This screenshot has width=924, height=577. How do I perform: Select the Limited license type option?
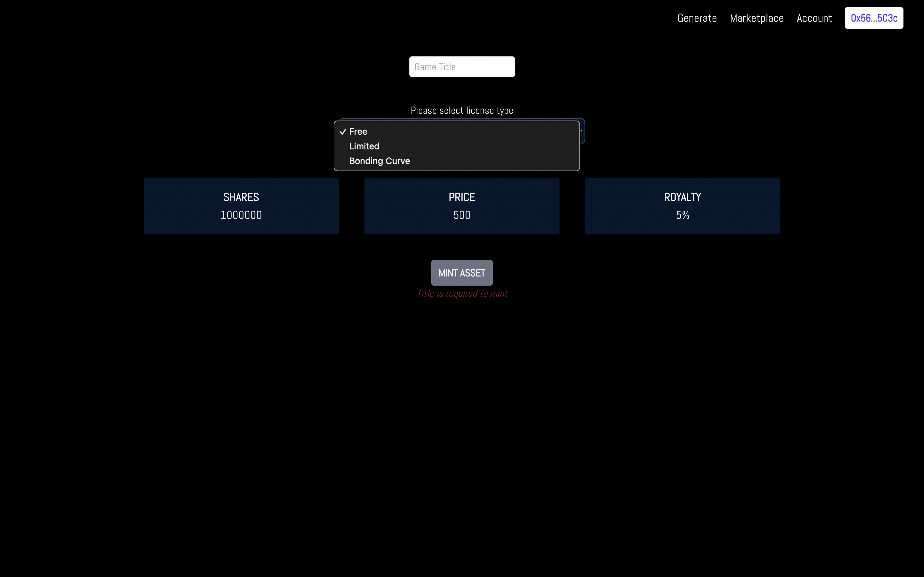[364, 146]
